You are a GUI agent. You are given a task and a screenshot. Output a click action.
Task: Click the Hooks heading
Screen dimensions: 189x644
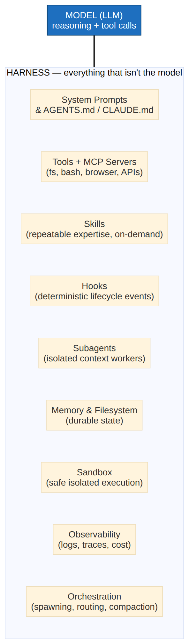94,286
